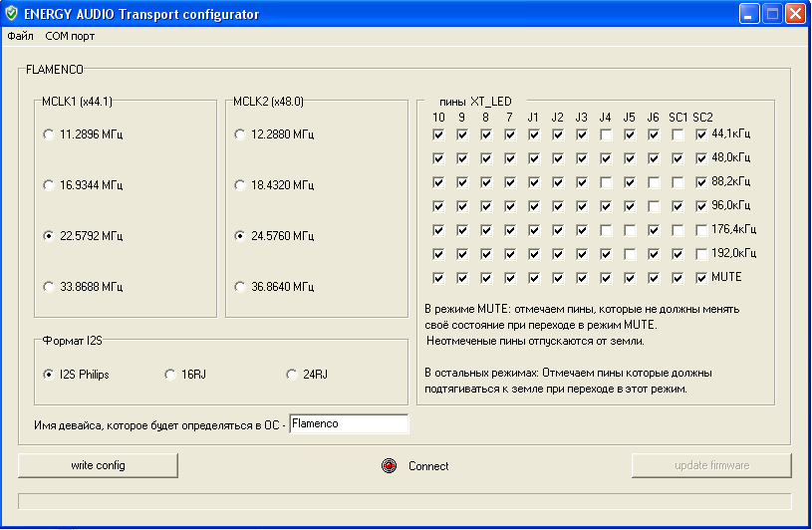This screenshot has height=530, width=812.
Task: Select MCLK2 24.5760 МГц radio button
Action: (x=240, y=236)
